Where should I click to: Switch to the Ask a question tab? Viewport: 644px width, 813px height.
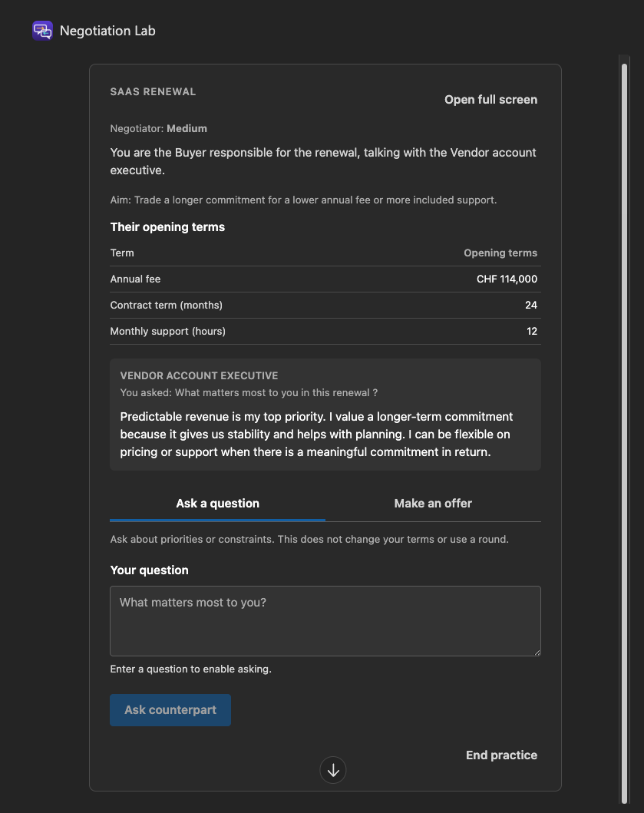[218, 504]
